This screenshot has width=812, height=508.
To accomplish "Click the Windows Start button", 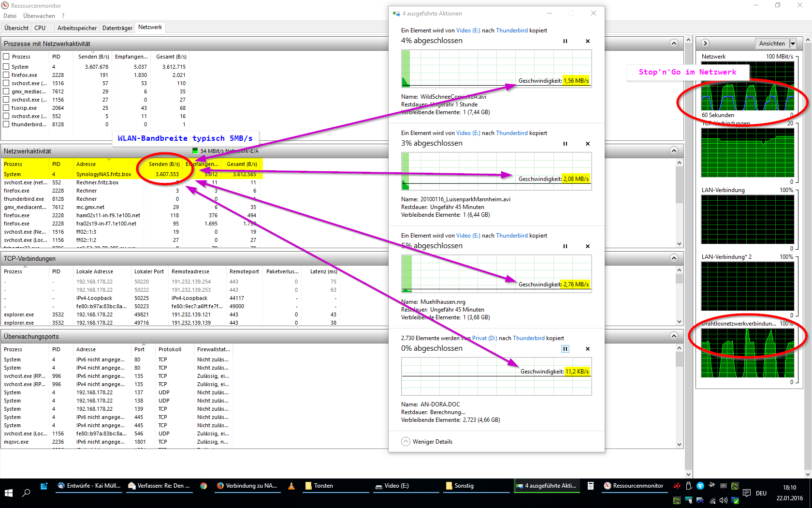I will coord(9,493).
